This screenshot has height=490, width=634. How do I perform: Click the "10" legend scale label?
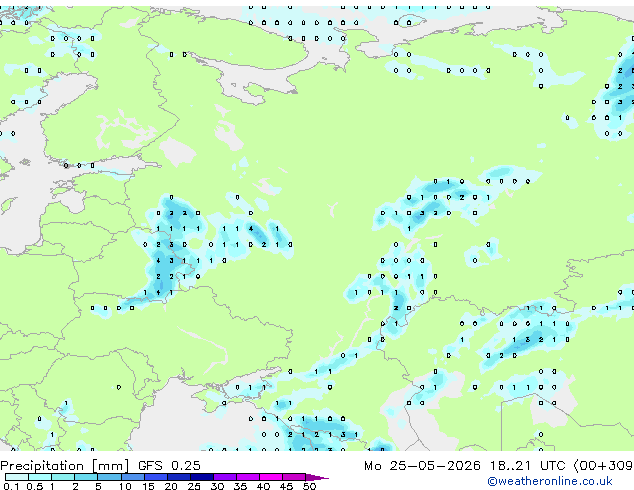click(x=125, y=486)
